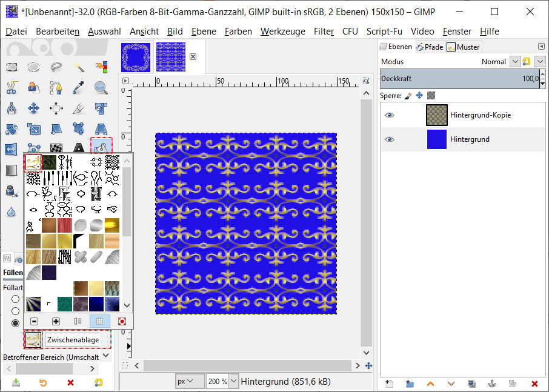Image resolution: width=549 pixels, height=392 pixels.
Task: Toggle lock position and size icon
Action: (419, 96)
